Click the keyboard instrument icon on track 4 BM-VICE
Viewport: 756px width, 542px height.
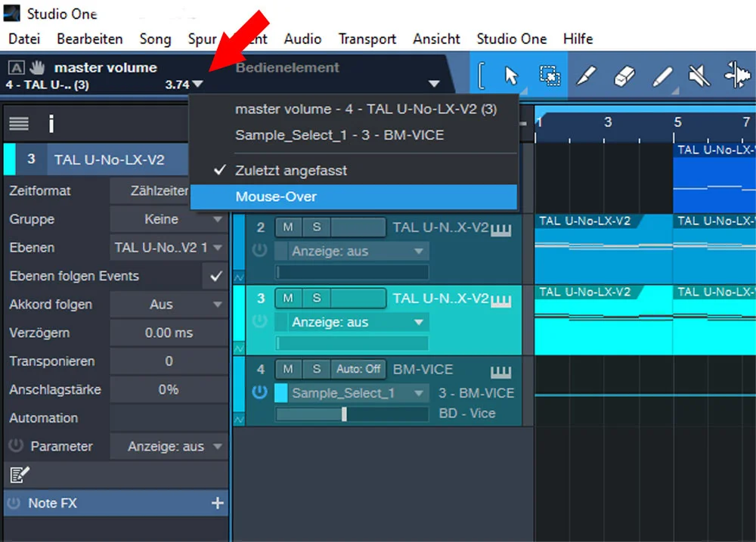(x=500, y=371)
